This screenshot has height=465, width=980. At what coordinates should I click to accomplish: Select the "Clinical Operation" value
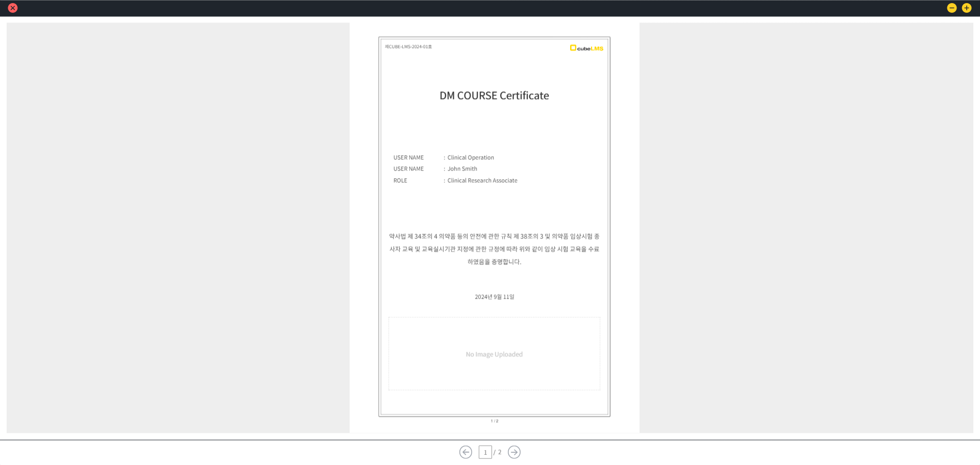[x=471, y=158]
